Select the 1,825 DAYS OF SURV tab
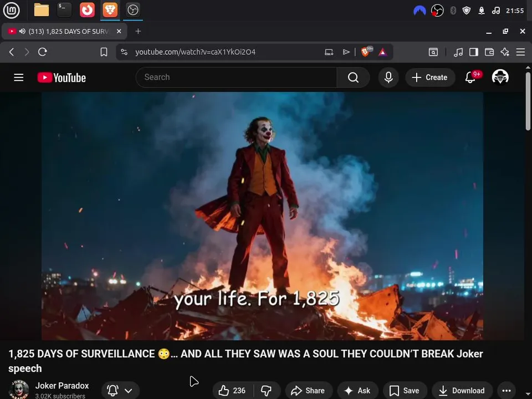Viewport: 532px width, 399px height. [64, 31]
